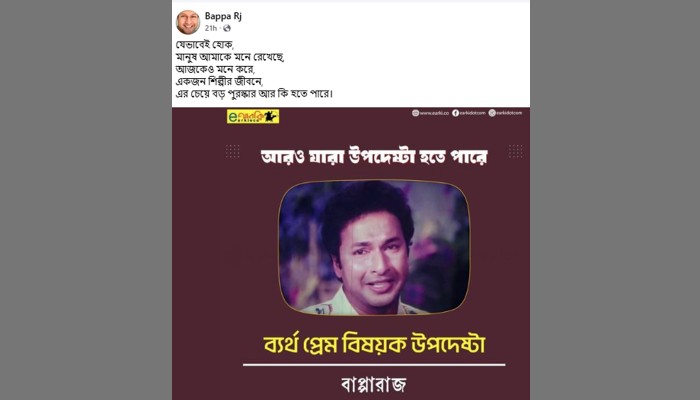Click the public globe audience icon
700x400 pixels.
point(227,28)
